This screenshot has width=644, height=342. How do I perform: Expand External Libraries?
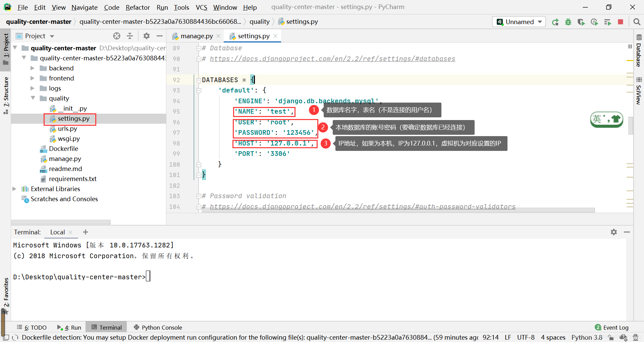click(x=14, y=189)
